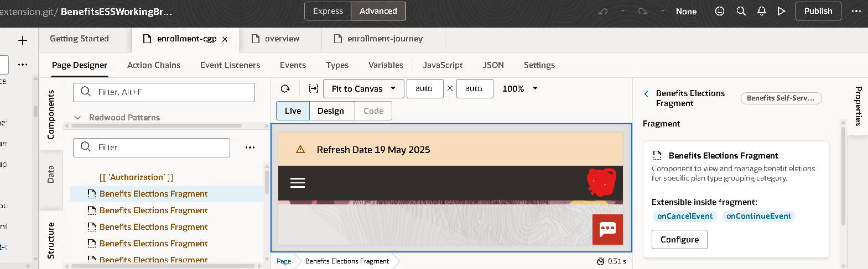868x269 pixels.
Task: Click the fit-width bracket icon
Action: click(x=314, y=88)
